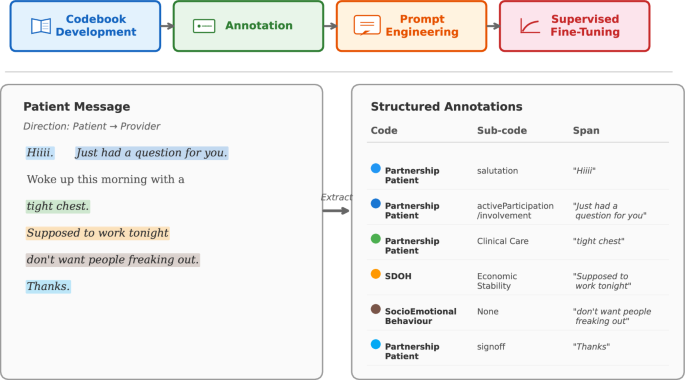
Task: Click the open book icon in Codebook Development
Action: pyautogui.click(x=41, y=26)
